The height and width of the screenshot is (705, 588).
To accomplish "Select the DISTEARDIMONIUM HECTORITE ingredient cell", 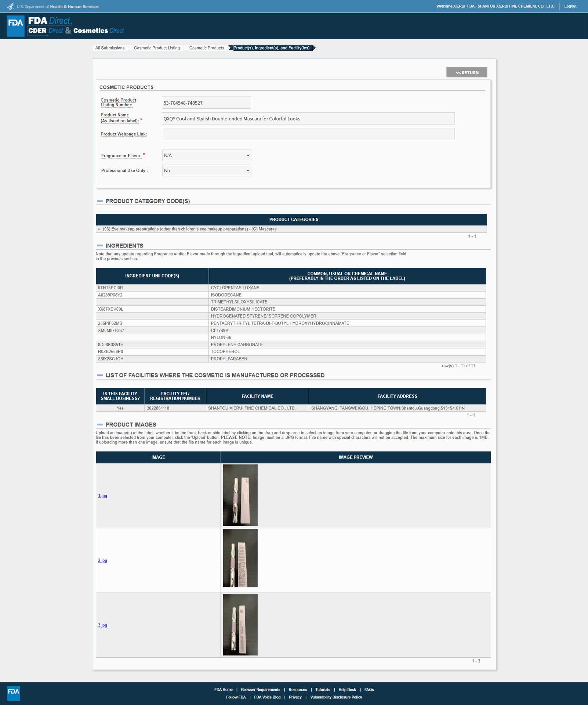I will click(x=347, y=309).
